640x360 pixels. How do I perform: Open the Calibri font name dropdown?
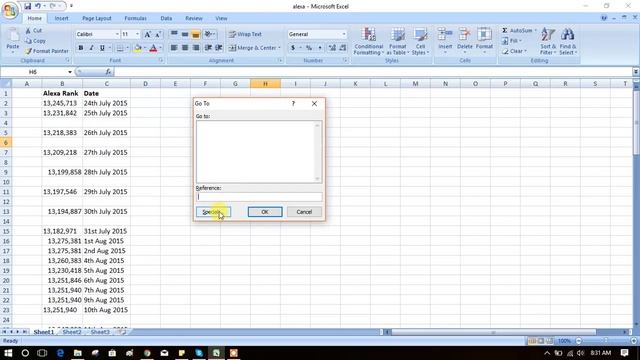tap(117, 34)
